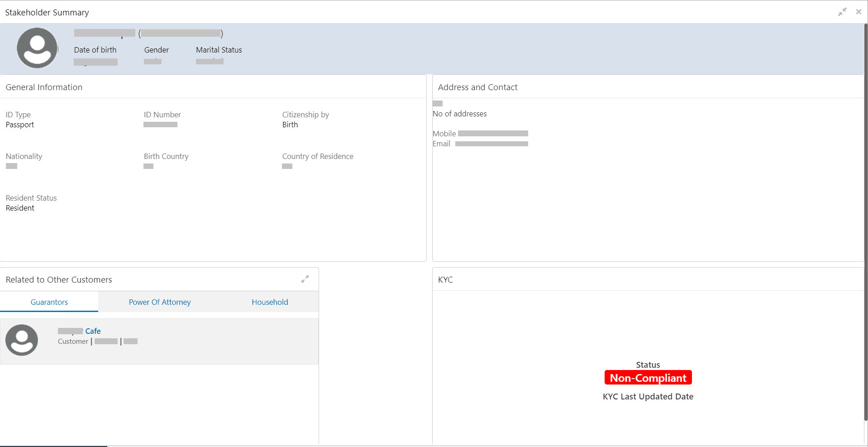This screenshot has height=447, width=868.
Task: Expand the Related to Other Customers panel
Action: 305,279
